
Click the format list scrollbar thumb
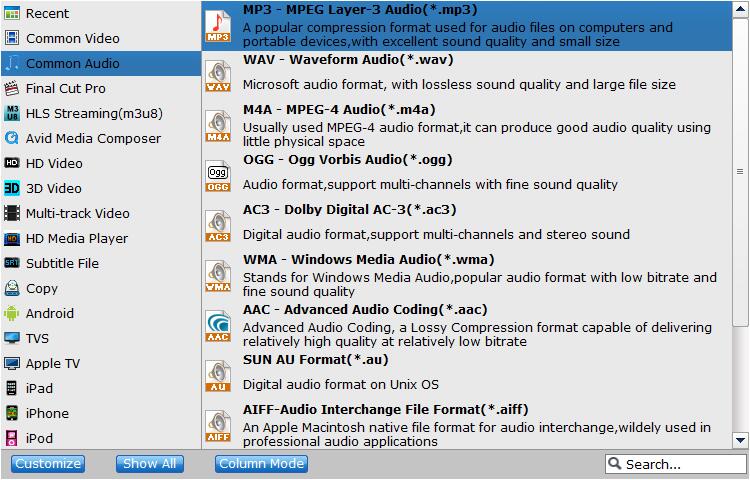coord(740,172)
